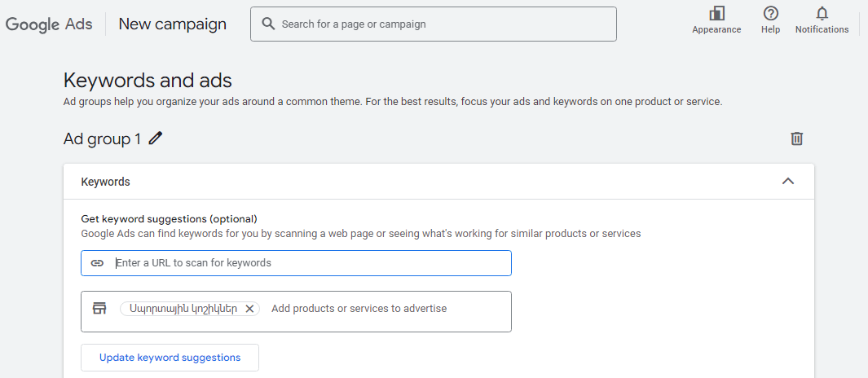Click the Enter a URL to scan field

[310, 263]
